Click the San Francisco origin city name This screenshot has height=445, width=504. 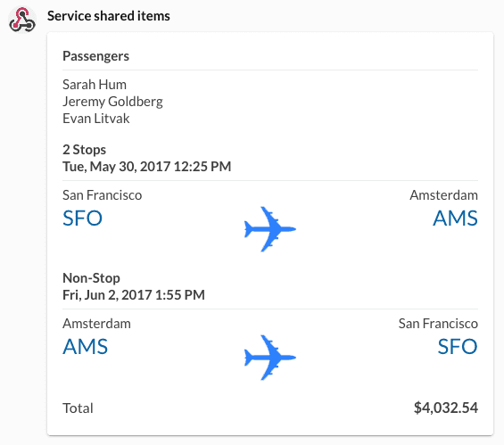coord(103,195)
